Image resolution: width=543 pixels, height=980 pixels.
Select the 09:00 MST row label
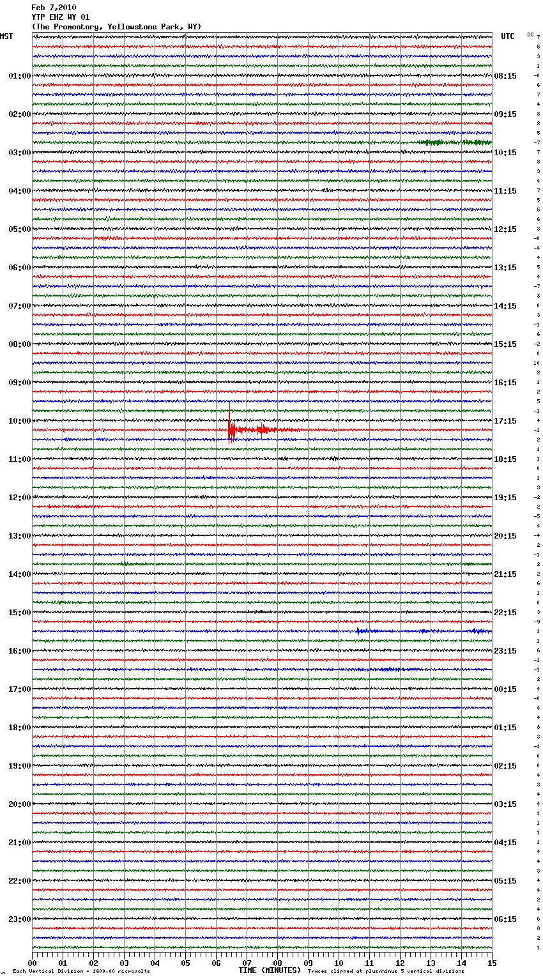20,383
